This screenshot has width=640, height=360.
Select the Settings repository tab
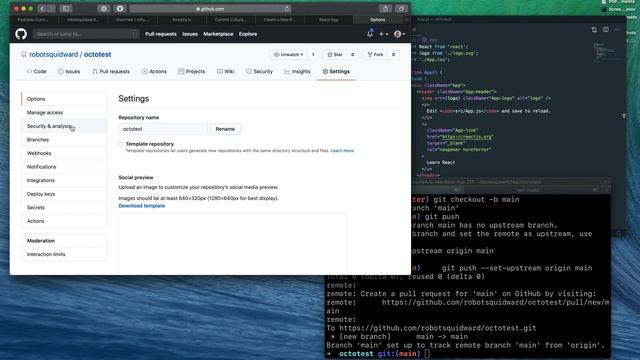[336, 71]
